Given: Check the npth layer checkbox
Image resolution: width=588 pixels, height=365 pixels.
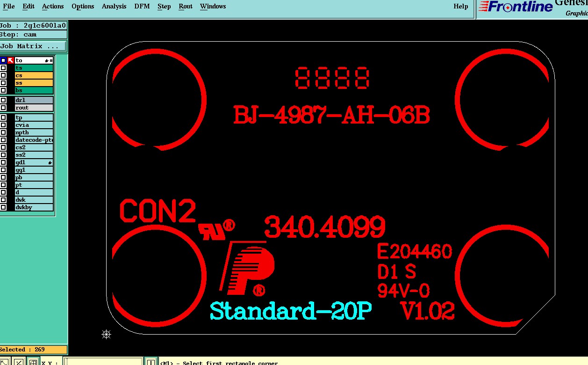Looking at the screenshot, I should [3, 132].
